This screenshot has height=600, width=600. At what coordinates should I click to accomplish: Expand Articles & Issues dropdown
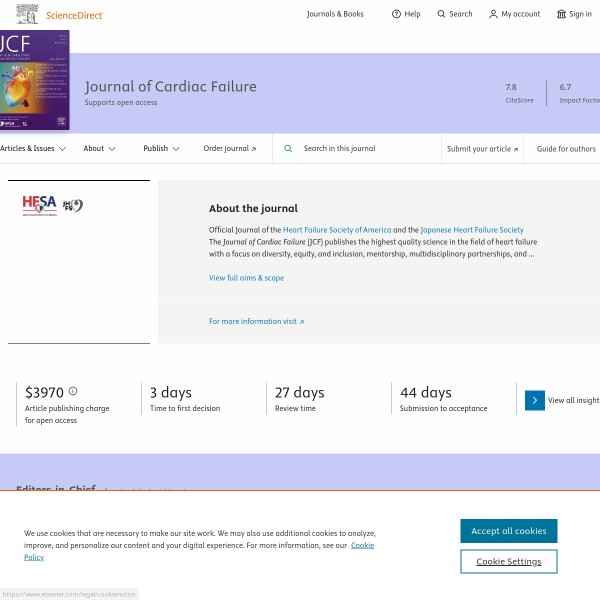[x=33, y=148]
